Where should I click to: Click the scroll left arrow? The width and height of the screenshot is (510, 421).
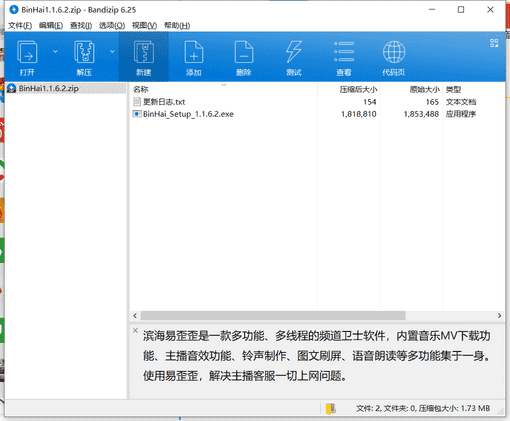[135, 315]
